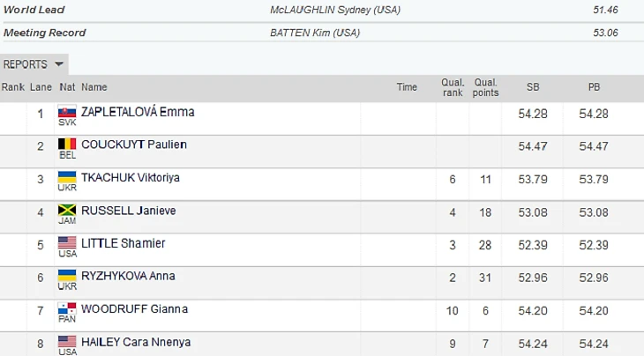Screen dimensions: 644x356
Task: Click the PB column header
Action: coord(594,87)
